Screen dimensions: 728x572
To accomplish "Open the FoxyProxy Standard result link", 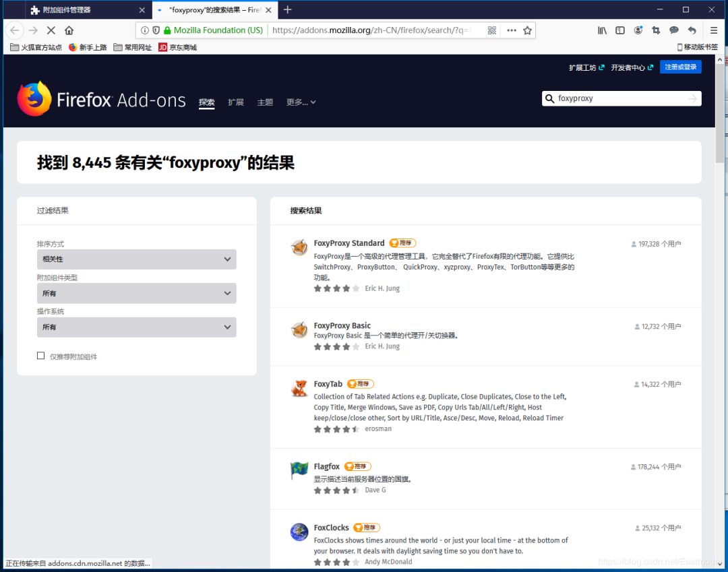I will pos(349,243).
